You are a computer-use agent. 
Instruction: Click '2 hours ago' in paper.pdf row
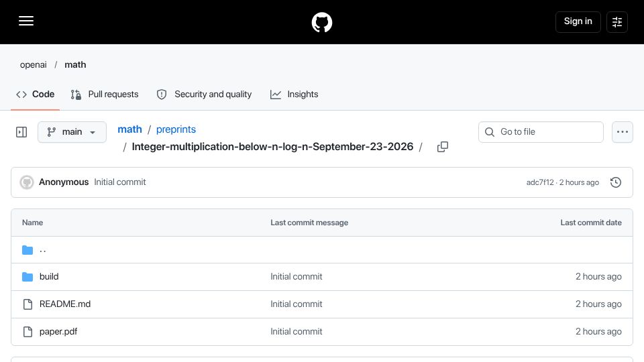pos(598,332)
